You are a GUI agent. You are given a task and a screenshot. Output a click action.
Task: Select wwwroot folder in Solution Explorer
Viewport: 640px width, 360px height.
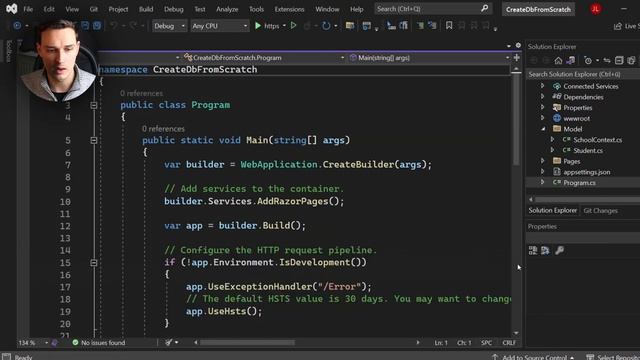click(576, 118)
